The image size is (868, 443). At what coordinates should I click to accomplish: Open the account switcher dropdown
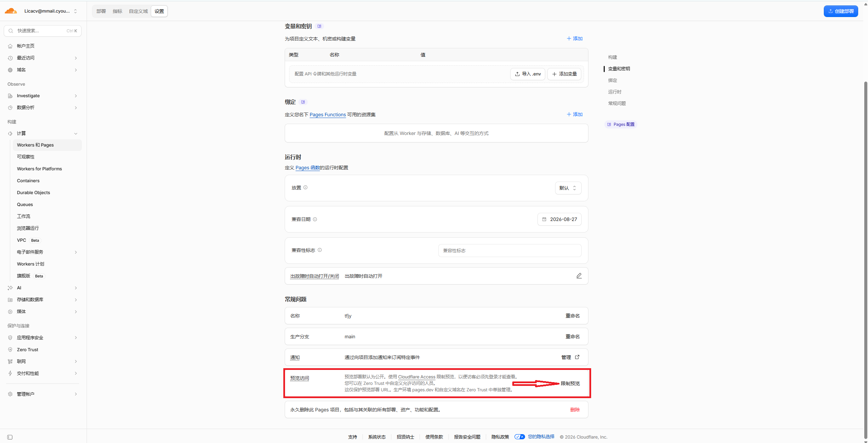tap(51, 11)
